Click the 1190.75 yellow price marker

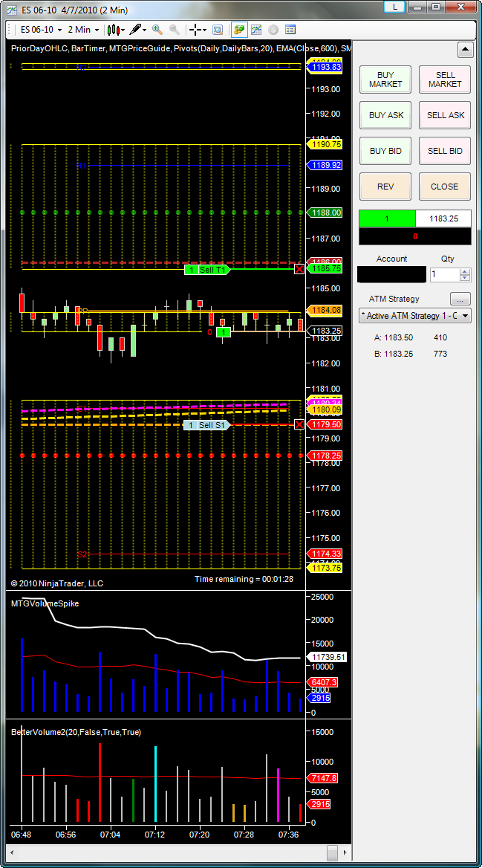click(325, 144)
